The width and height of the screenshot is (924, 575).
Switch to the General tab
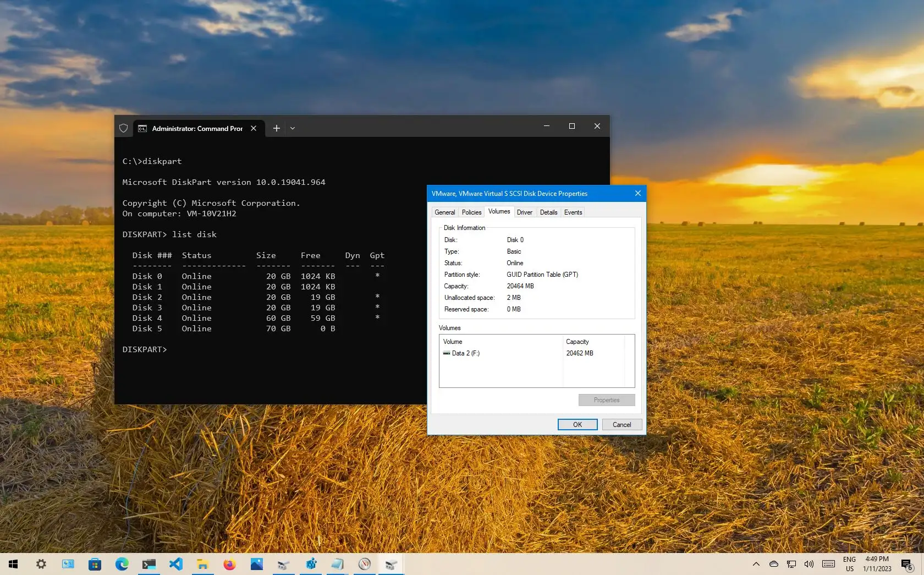[444, 212]
